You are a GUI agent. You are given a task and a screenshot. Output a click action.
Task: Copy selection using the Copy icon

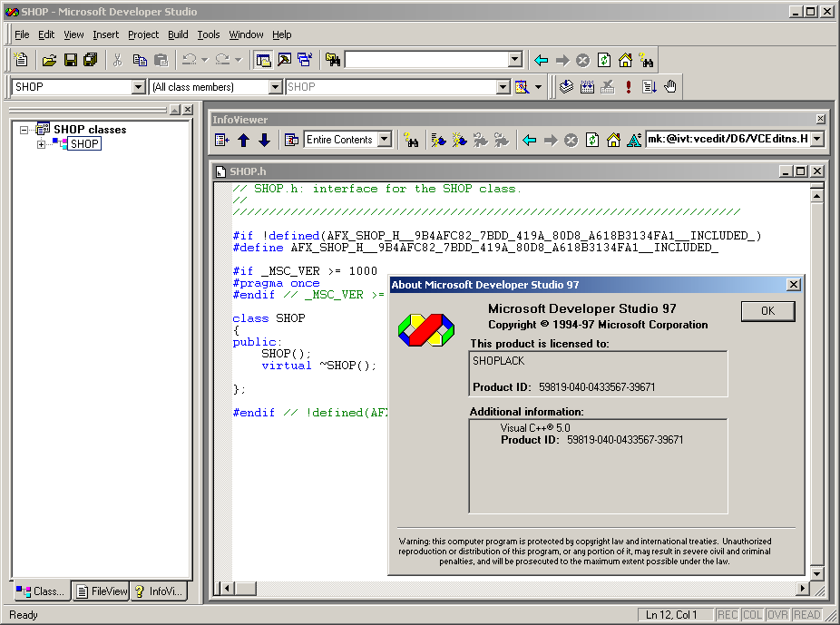pos(140,60)
